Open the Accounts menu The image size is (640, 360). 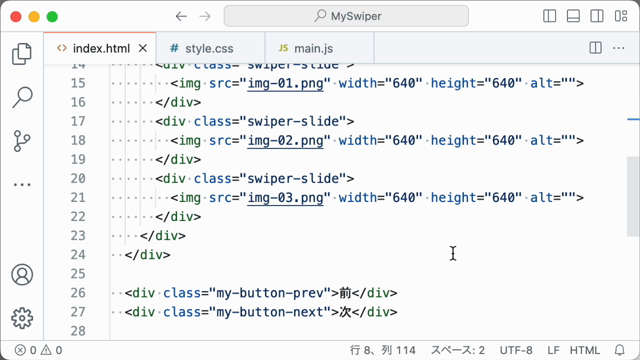(22, 275)
